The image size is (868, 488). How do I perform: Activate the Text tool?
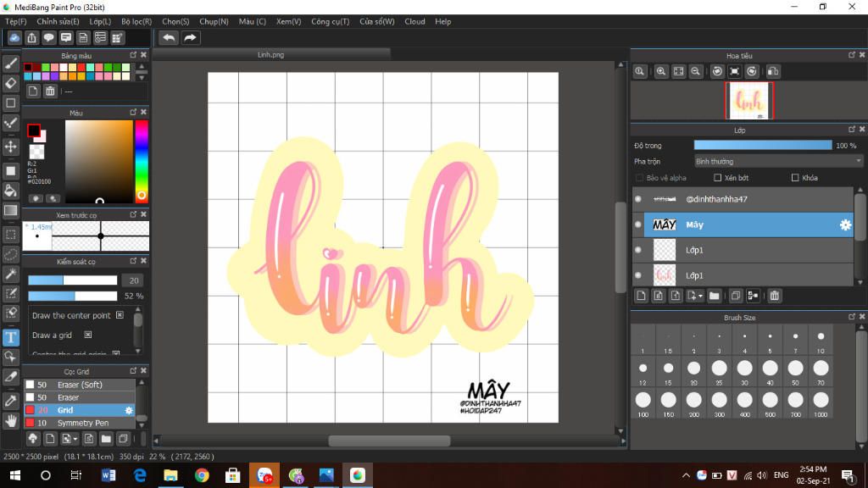coord(10,337)
